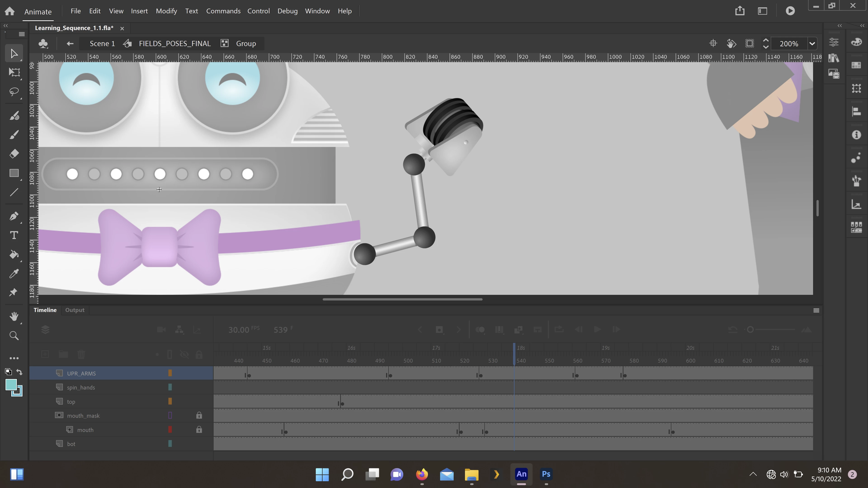Toggle outline color of UPR_ARMS layer
Image resolution: width=868 pixels, height=488 pixels.
click(x=170, y=373)
